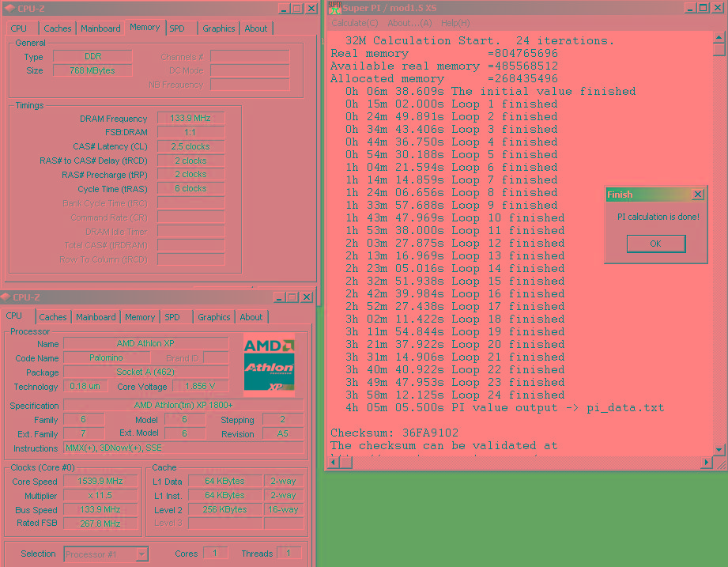The width and height of the screenshot is (728, 567).
Task: Open Mainboard tab in lower CPU-Z window
Action: pos(96,317)
